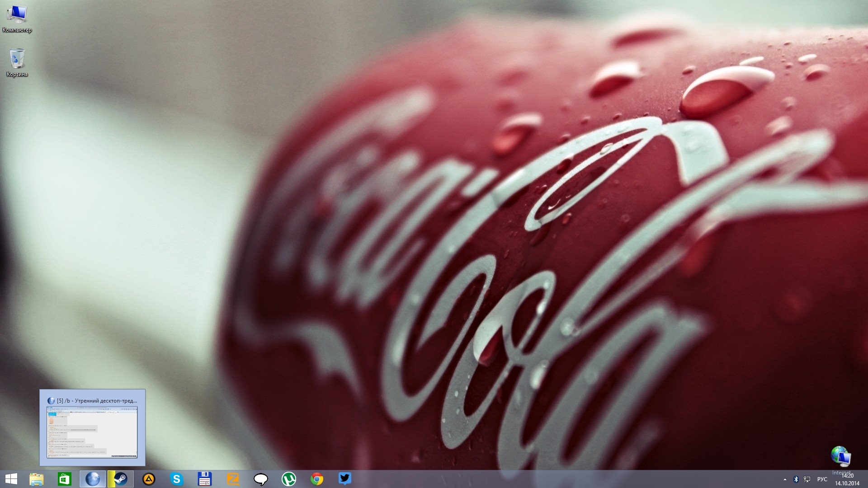The image size is (868, 488).
Task: Launch uTorrent from the taskbar
Action: (x=289, y=479)
